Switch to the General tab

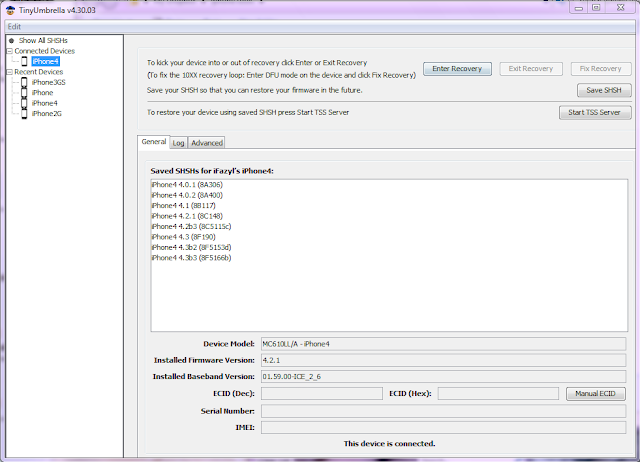[154, 142]
